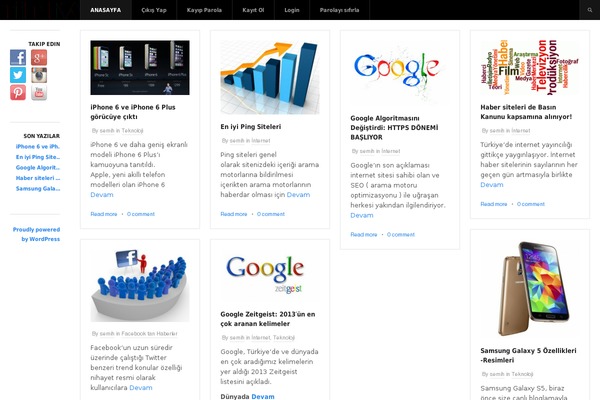Open author semih on the Haber siteleri post
The height and width of the screenshot is (400, 600).
pos(497,131)
